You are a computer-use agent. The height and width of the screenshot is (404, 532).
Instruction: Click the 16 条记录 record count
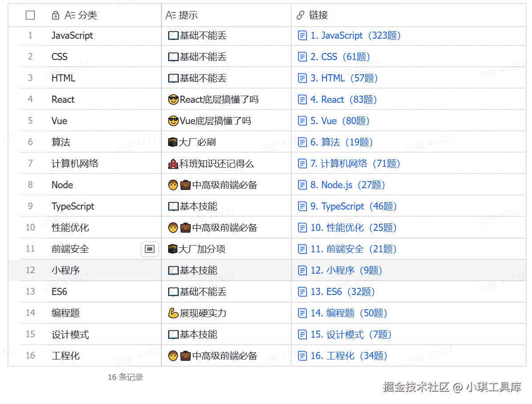125,377
